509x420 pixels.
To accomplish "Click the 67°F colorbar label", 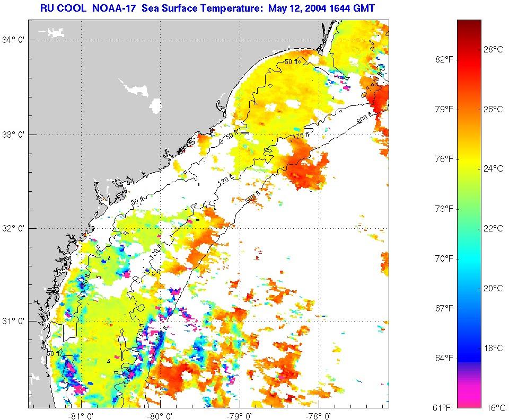I will pyautogui.click(x=444, y=308).
